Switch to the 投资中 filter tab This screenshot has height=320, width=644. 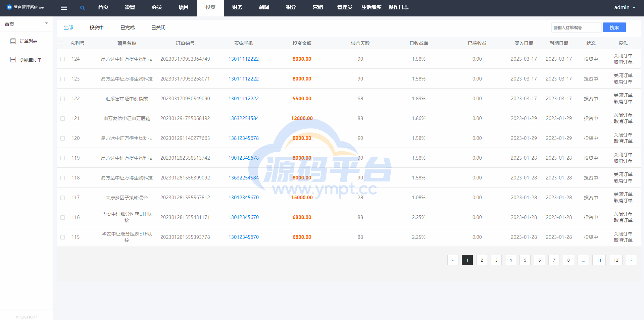(x=97, y=28)
